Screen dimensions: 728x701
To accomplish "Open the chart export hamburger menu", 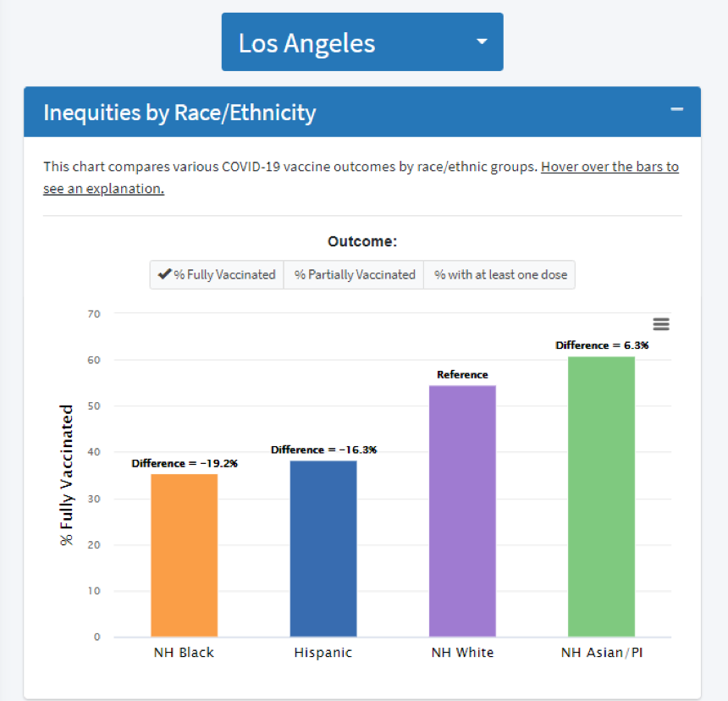I will pos(661,324).
